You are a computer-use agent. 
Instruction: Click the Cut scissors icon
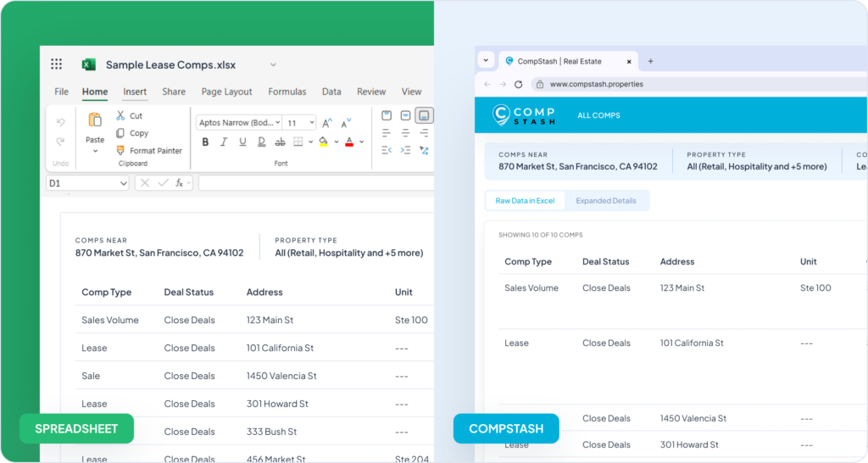pyautogui.click(x=120, y=115)
